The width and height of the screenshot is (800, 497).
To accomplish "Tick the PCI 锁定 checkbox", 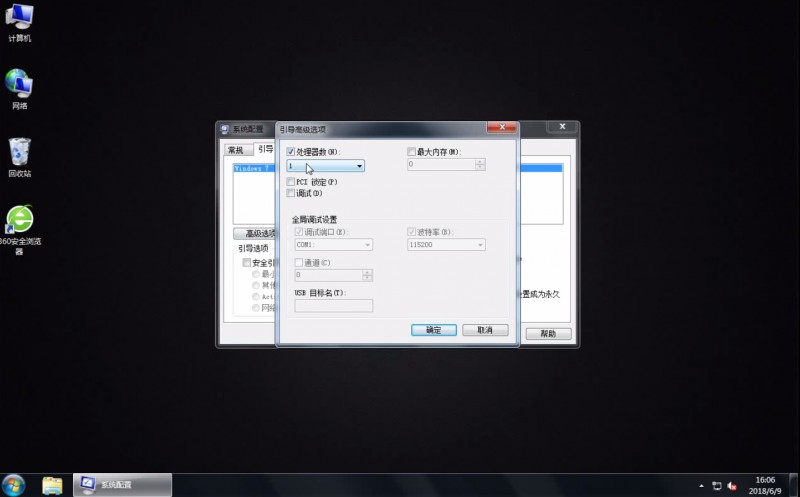I will (291, 182).
